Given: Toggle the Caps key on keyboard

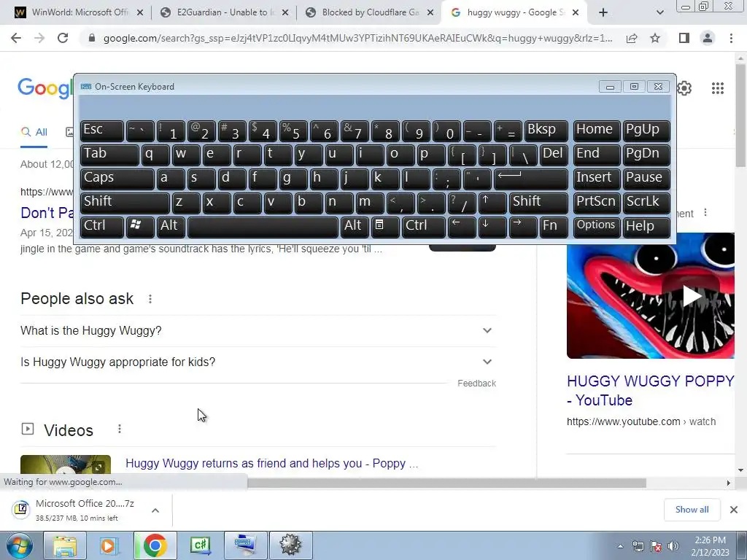Looking at the screenshot, I should 117,179.
